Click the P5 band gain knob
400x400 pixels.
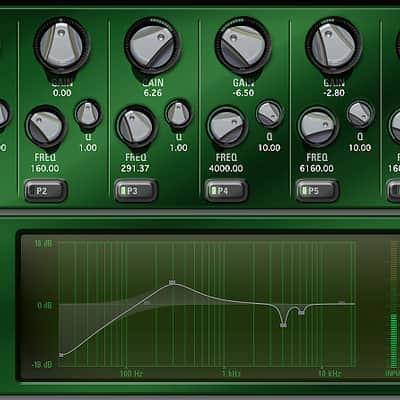click(334, 45)
